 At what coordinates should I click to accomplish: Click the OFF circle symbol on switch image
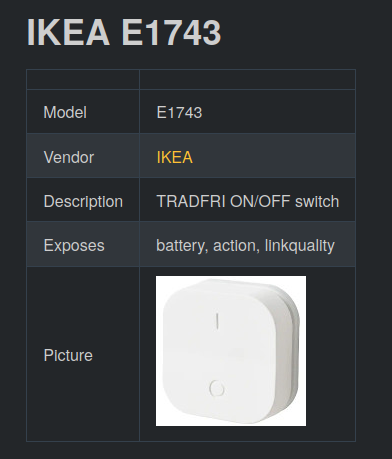217,388
